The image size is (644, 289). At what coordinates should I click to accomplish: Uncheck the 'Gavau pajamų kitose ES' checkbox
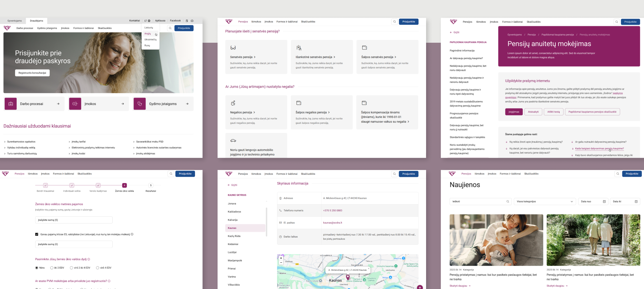coord(37,234)
